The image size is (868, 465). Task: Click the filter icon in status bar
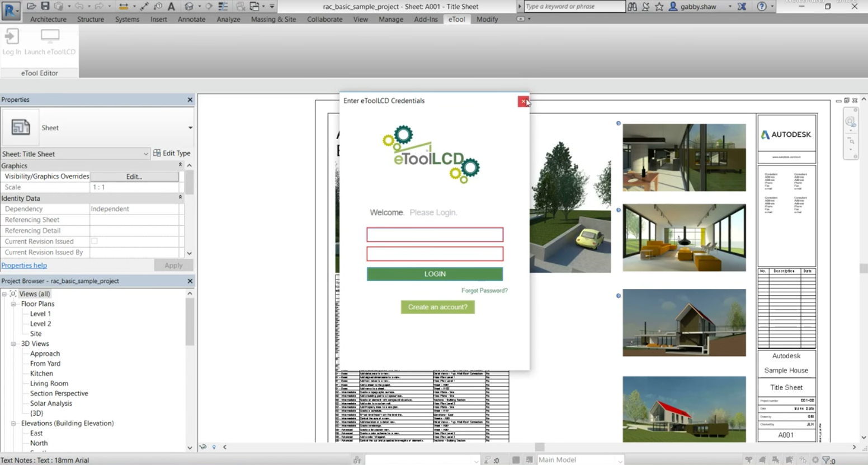click(827, 460)
